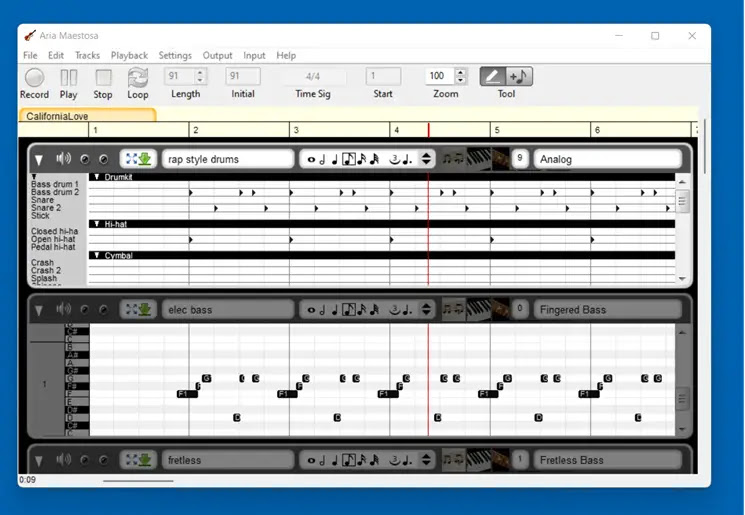Toggle first round knob on fretless track
Screen dimensions: 745x515
pos(85,460)
